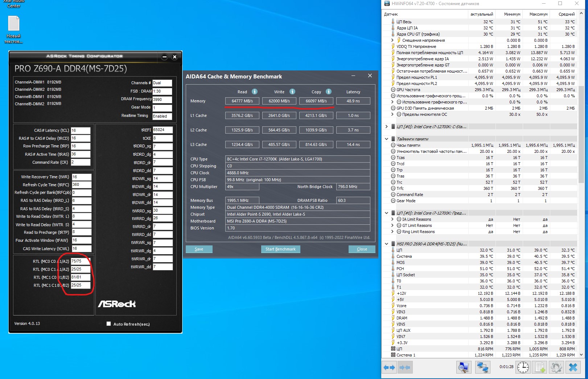588x379 pixels.
Task: Click lightning icon beside +12V sensor
Action: 393,293
